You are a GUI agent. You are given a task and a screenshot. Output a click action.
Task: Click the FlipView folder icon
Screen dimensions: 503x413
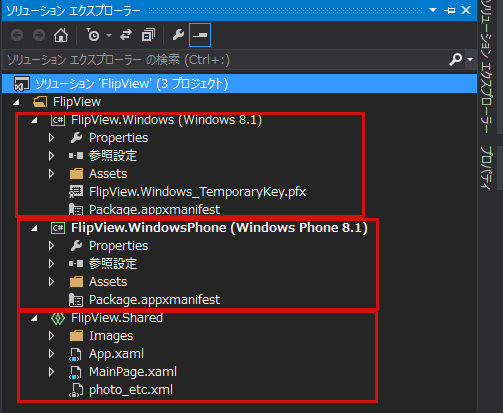[x=40, y=102]
